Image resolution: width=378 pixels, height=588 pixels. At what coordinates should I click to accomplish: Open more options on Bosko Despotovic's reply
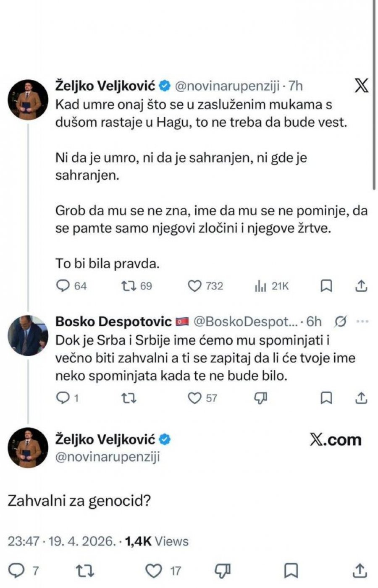362,321
